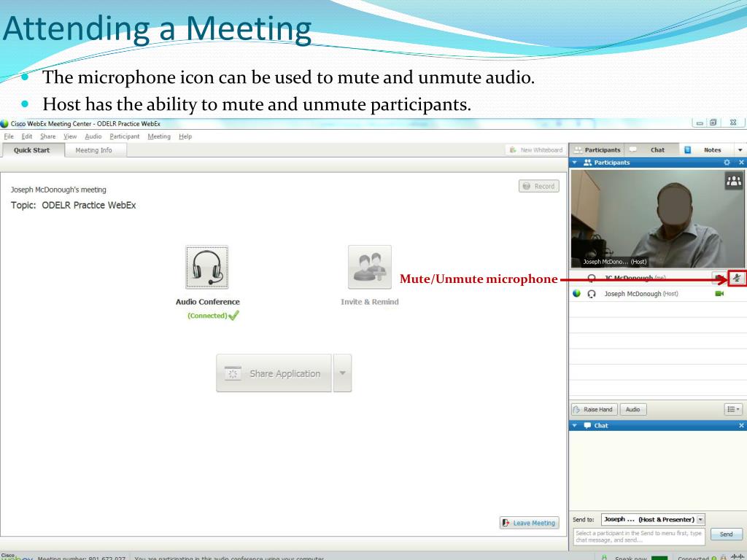747x560 pixels.
Task: Open the Share Application dropdown arrow
Action: pyautogui.click(x=343, y=373)
